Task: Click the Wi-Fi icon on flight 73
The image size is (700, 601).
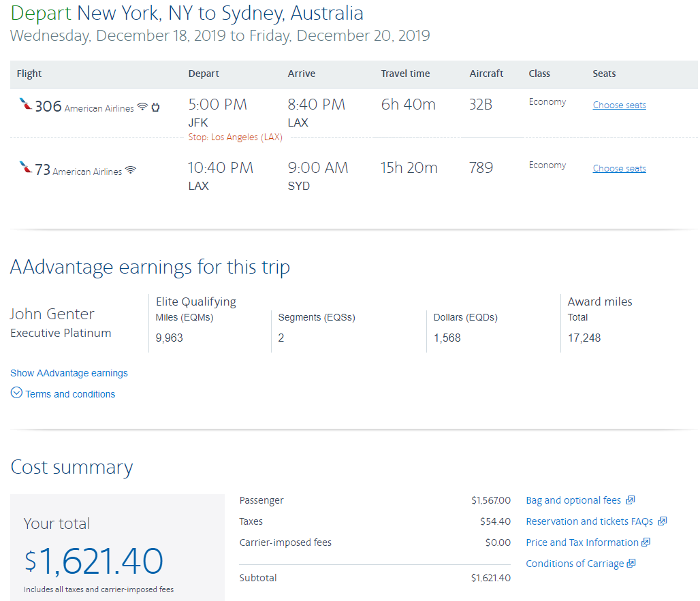Action: coord(130,170)
